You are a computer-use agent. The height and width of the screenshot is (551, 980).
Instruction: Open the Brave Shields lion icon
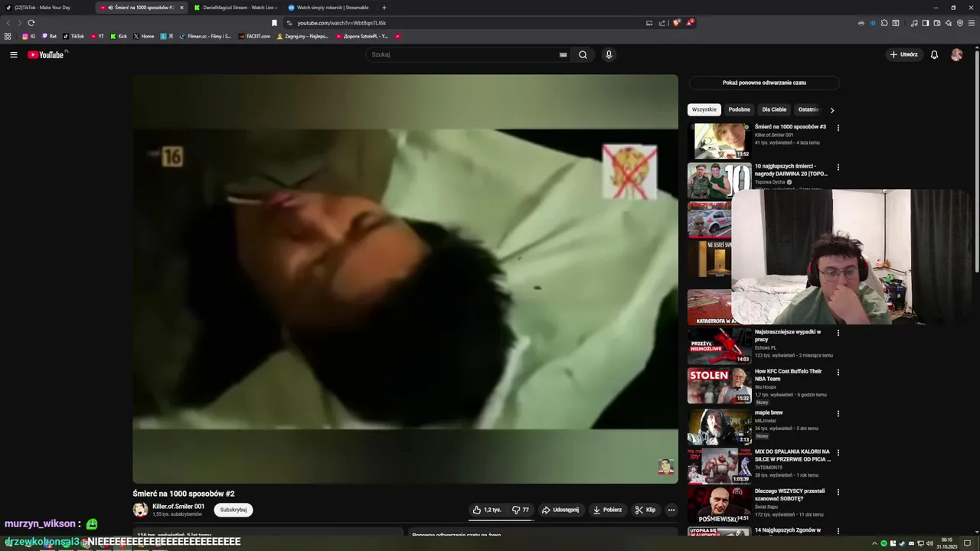(x=676, y=23)
